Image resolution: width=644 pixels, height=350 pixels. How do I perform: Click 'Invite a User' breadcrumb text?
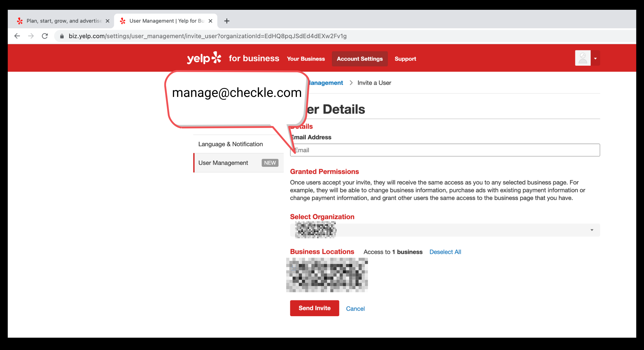(374, 83)
